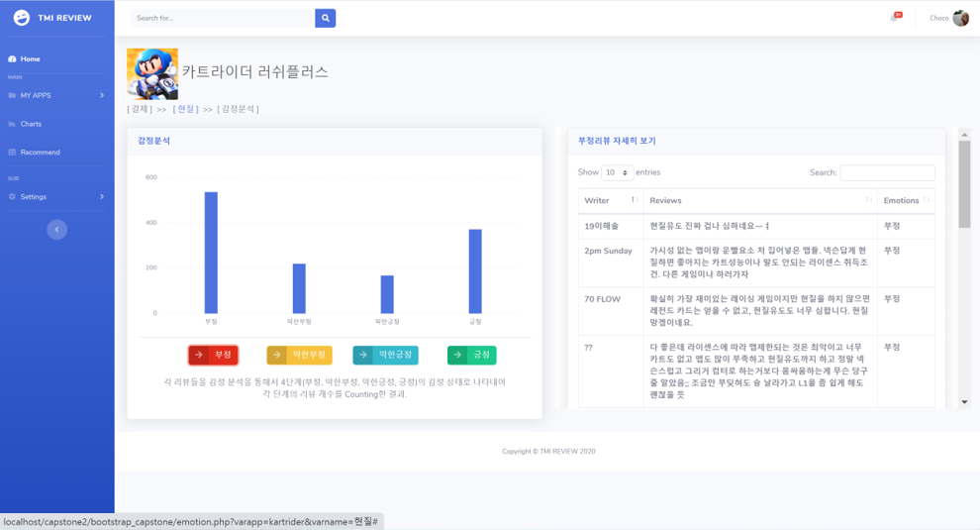Click the 부정 bar in the chart
Image resolution: width=980 pixels, height=530 pixels.
point(211,253)
